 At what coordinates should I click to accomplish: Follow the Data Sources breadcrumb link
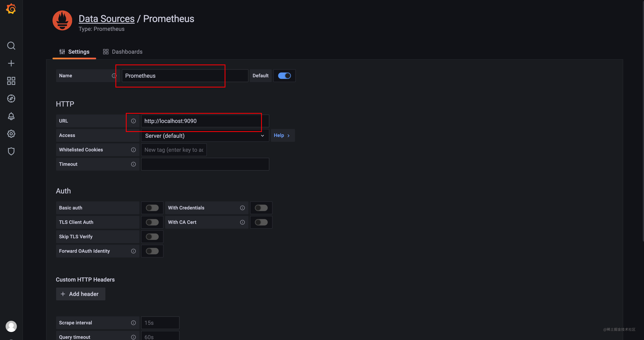[107, 19]
